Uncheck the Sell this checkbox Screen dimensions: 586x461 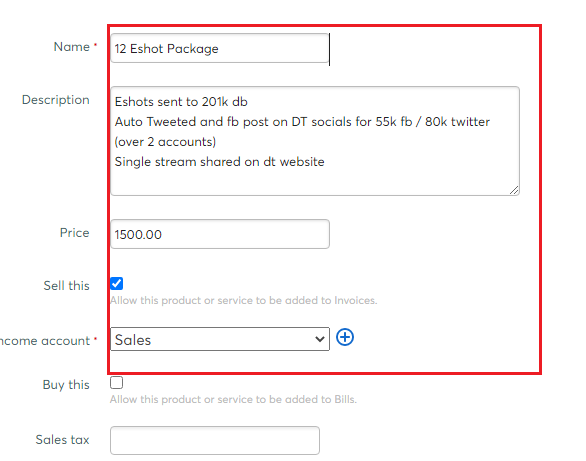pyautogui.click(x=117, y=284)
